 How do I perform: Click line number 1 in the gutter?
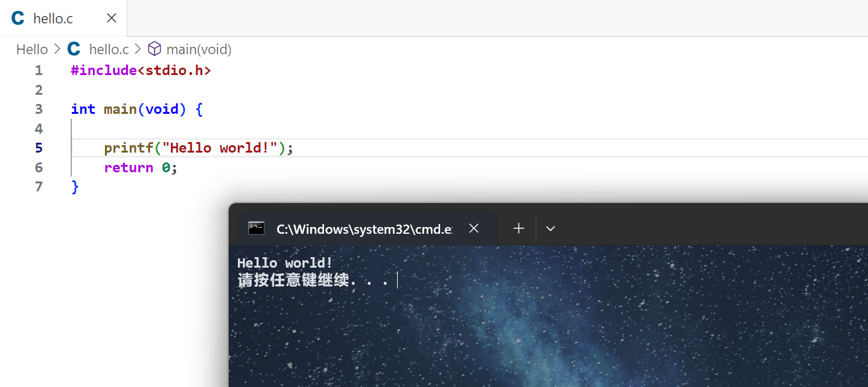38,70
